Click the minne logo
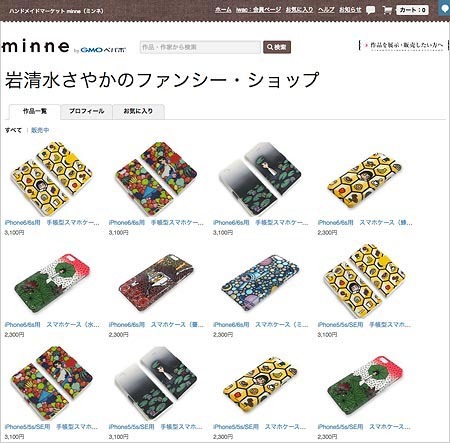The image size is (450, 443). [x=36, y=46]
